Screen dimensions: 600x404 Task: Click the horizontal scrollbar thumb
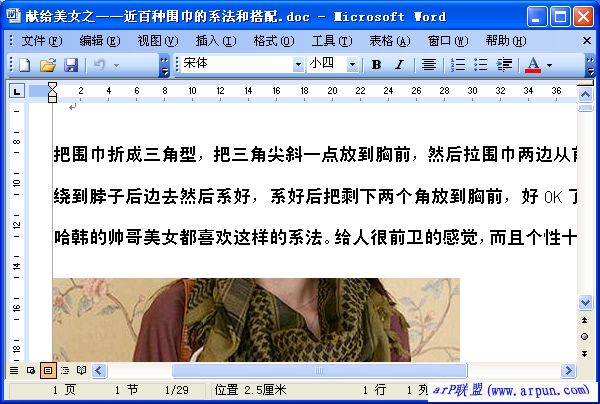coord(320,370)
